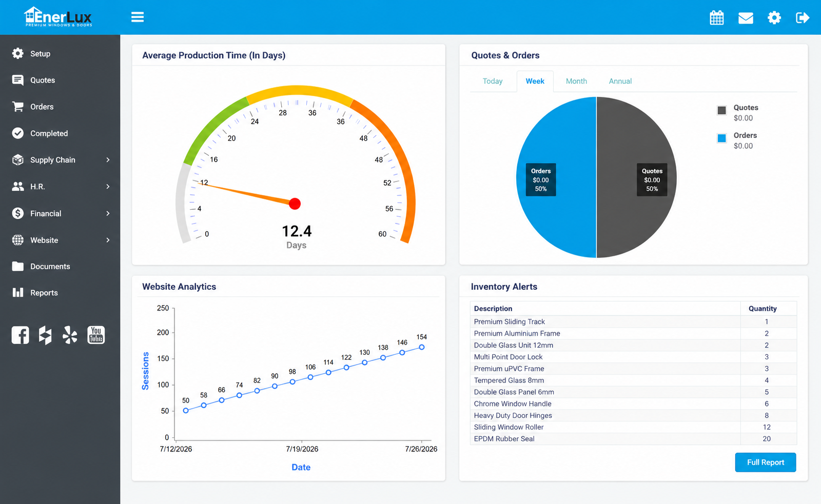This screenshot has width=821, height=504.
Task: Click the gray Quotes legend swatch
Action: pyautogui.click(x=721, y=110)
